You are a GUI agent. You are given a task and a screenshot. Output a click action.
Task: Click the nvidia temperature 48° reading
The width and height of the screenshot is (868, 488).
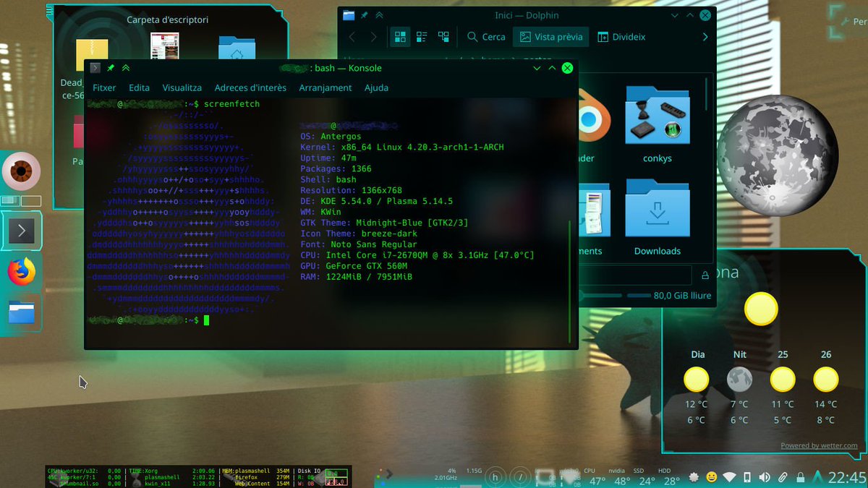pyautogui.click(x=622, y=481)
